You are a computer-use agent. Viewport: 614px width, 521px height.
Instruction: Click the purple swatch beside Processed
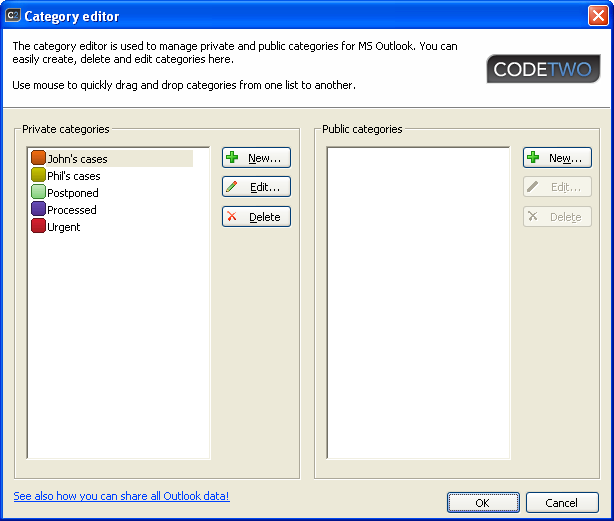(38, 209)
